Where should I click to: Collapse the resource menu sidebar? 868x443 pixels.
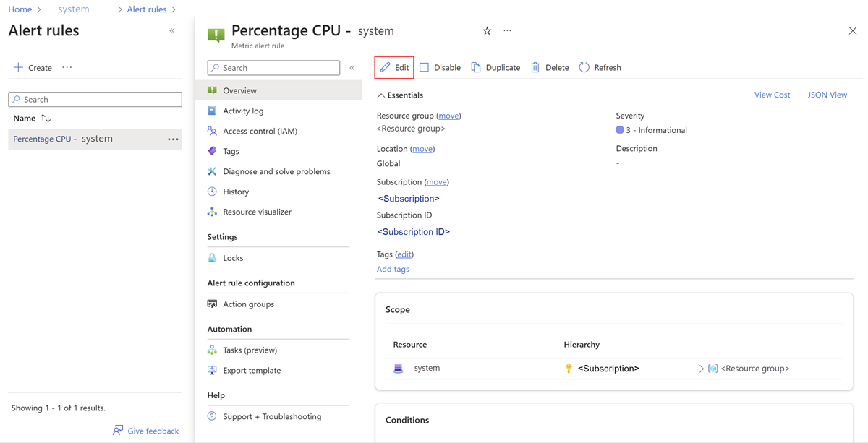tap(352, 68)
